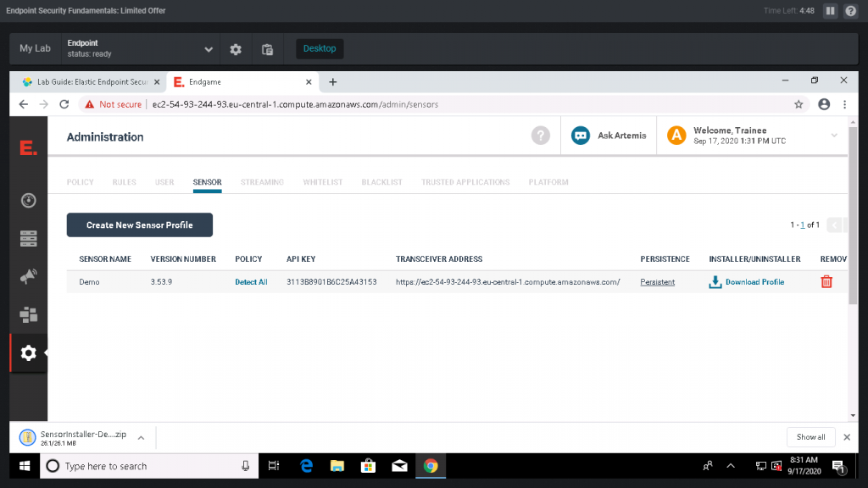Click the taskbar clock showing 8:31 AM
Viewport: 868px width, 488px height.
[x=804, y=466]
